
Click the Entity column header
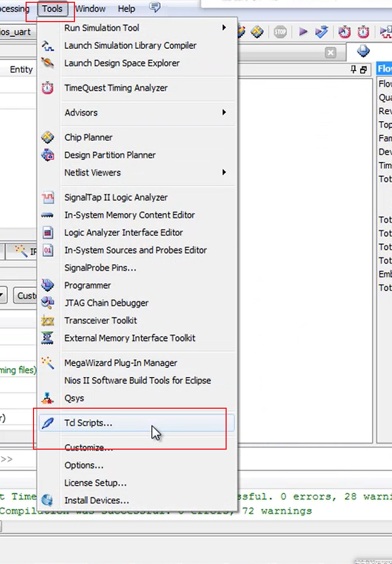point(21,70)
